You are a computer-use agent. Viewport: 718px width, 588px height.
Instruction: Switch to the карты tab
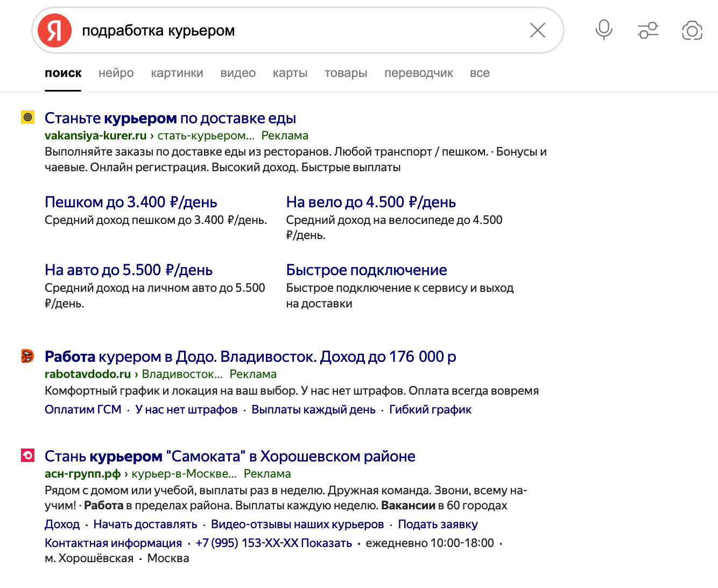point(290,73)
